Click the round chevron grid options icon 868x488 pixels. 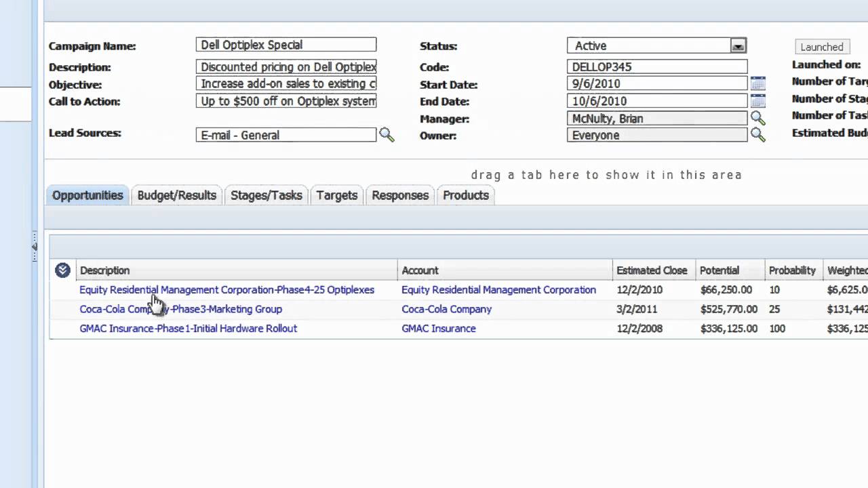coord(62,270)
